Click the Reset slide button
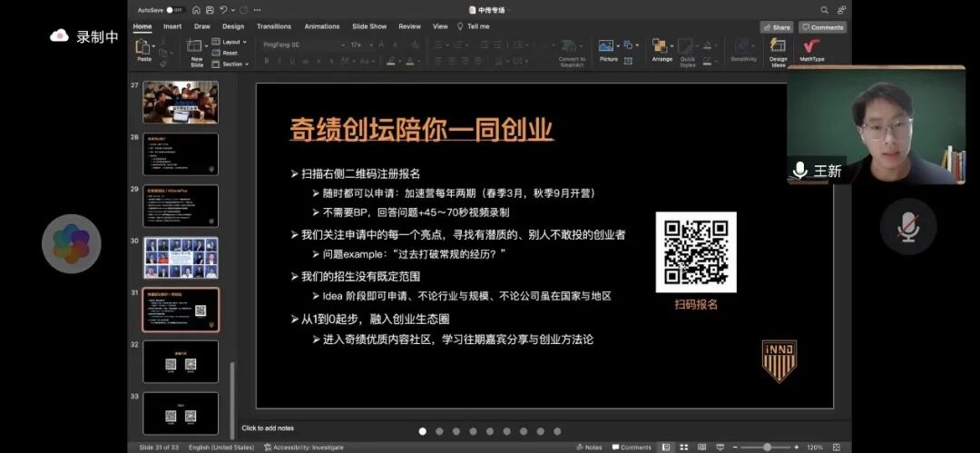 click(x=226, y=54)
